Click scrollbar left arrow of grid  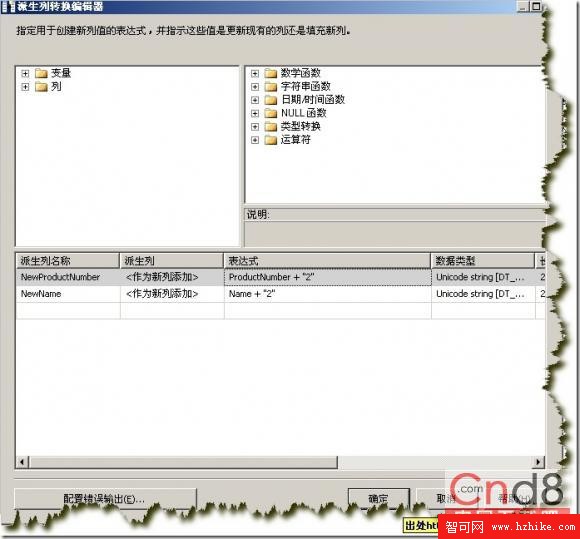[x=22, y=462]
